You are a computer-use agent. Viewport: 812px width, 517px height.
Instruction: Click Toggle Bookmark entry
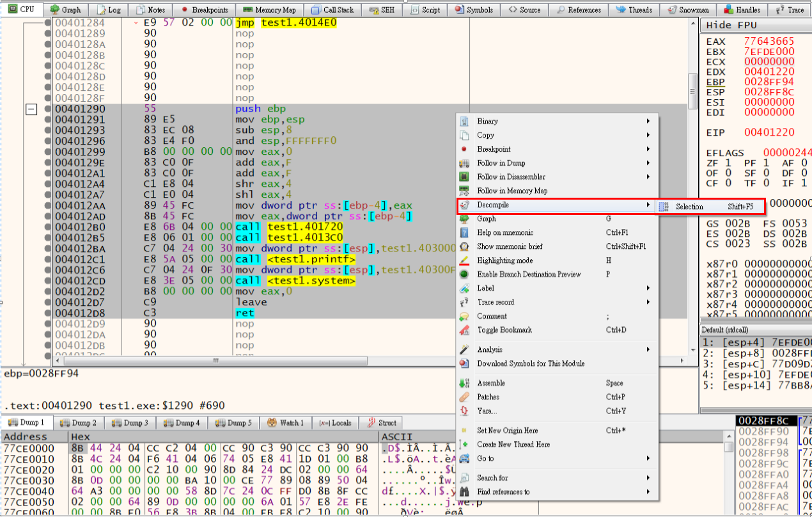pos(557,330)
